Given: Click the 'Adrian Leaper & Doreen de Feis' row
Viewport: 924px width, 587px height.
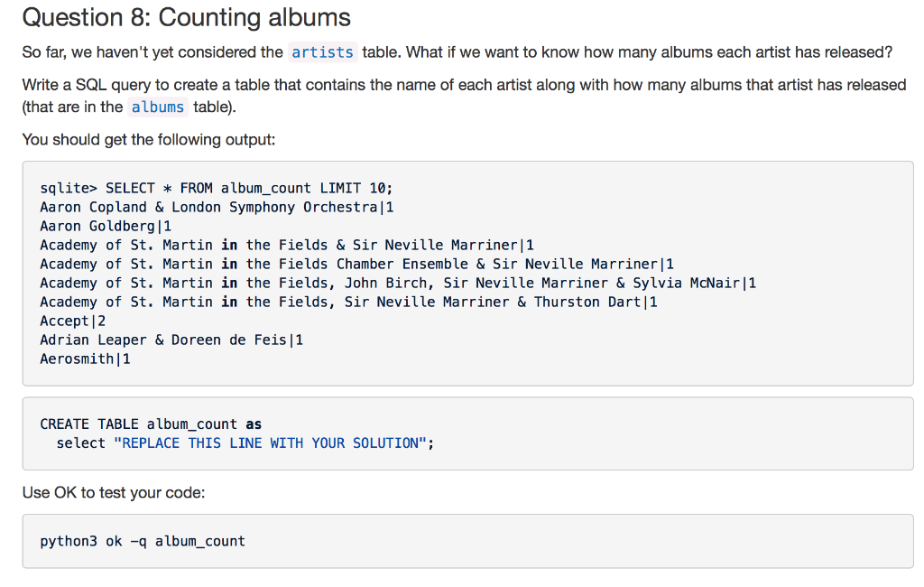Looking at the screenshot, I should (x=171, y=340).
